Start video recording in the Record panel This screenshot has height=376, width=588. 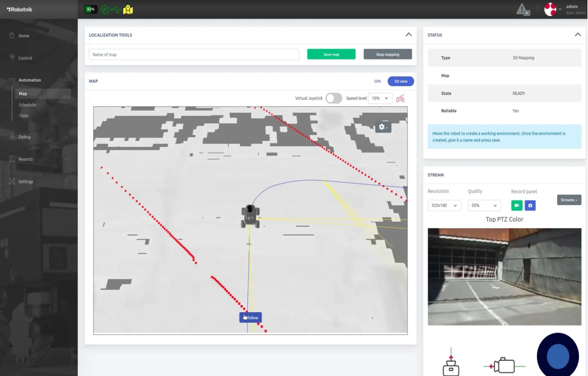tap(516, 205)
